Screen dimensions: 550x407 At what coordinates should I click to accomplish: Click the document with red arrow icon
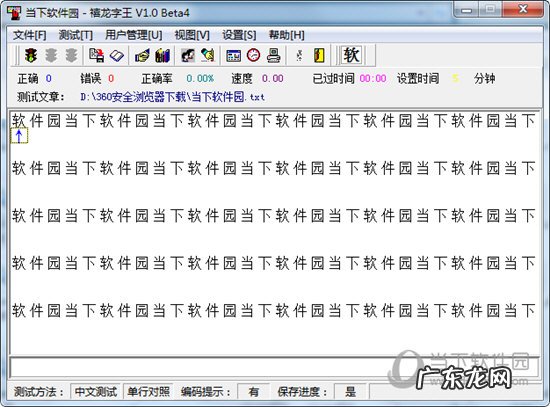click(x=96, y=55)
